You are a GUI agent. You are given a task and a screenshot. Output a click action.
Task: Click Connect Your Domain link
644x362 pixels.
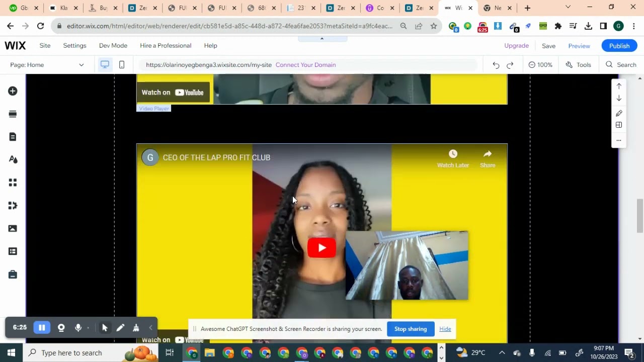point(305,65)
